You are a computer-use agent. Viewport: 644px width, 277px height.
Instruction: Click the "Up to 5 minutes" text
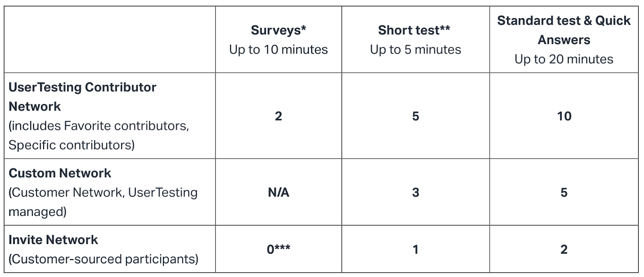click(415, 49)
